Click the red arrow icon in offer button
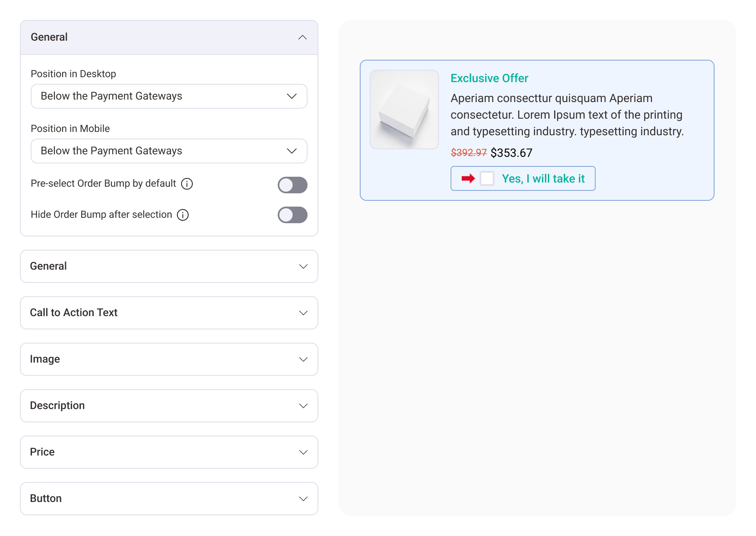Viewport: 756px width, 536px height. tap(468, 178)
